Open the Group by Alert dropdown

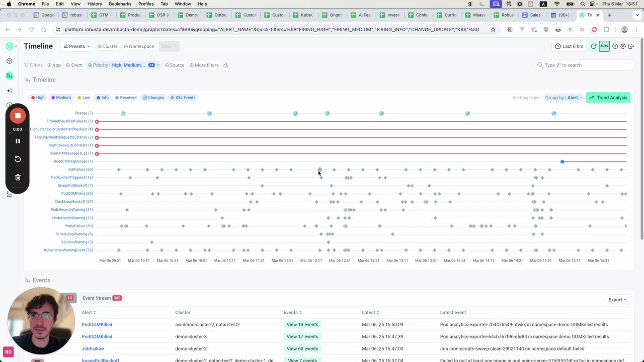click(563, 98)
